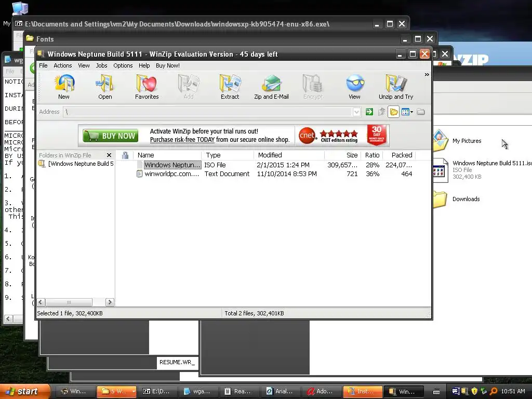
Task: Click the 30 day money-back badge
Action: (x=377, y=135)
